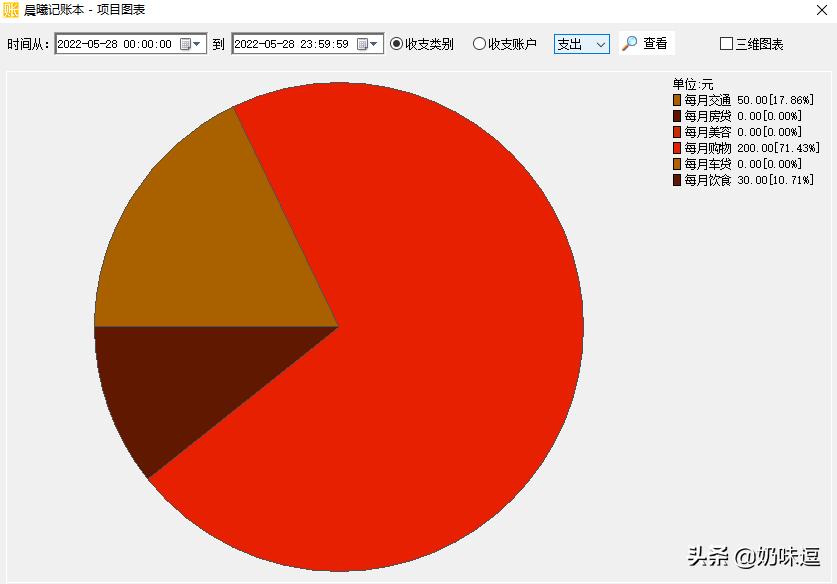Viewport: 837px width, 584px height.
Task: Click the legend text 每月交通 50.00[17.86%]
Action: (x=749, y=100)
